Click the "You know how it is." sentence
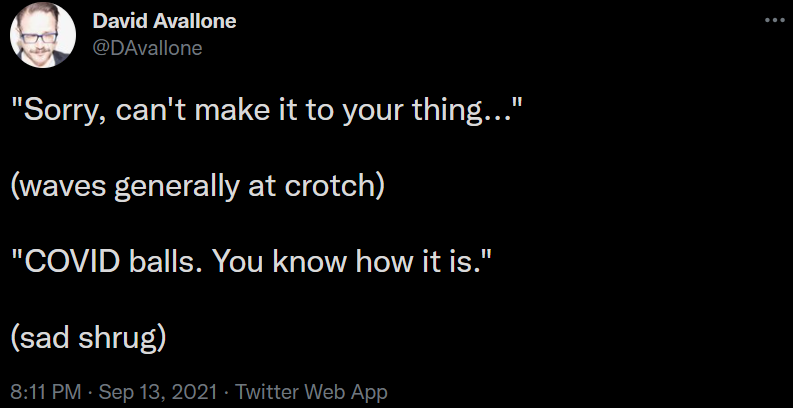The height and width of the screenshot is (408, 793). pyautogui.click(x=345, y=261)
